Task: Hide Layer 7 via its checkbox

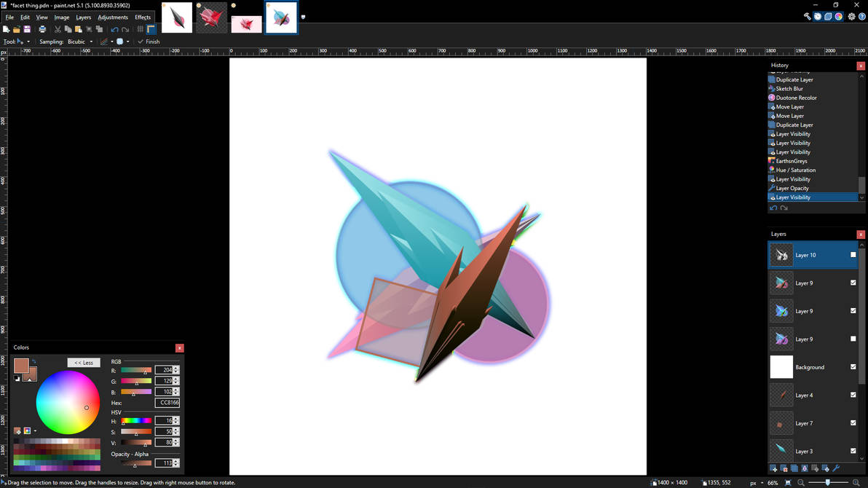Action: (x=853, y=422)
